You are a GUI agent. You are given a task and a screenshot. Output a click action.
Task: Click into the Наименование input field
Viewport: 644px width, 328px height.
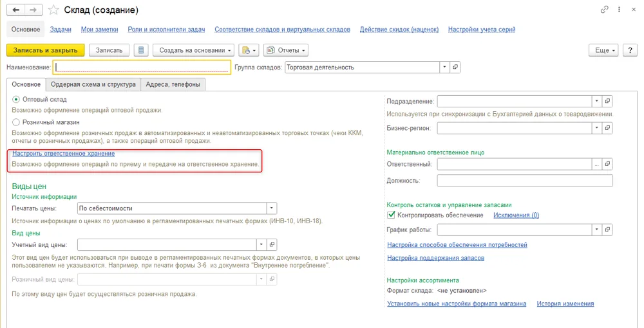click(x=142, y=68)
